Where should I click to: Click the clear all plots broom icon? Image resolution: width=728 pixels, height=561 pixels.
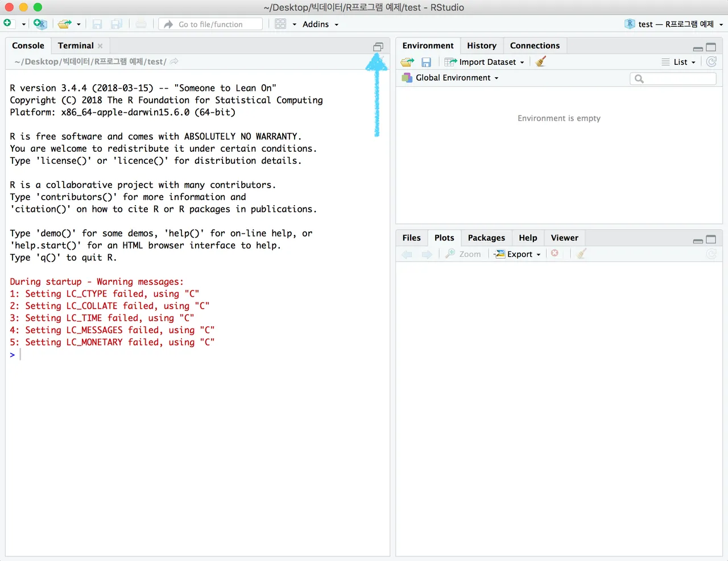click(x=581, y=254)
